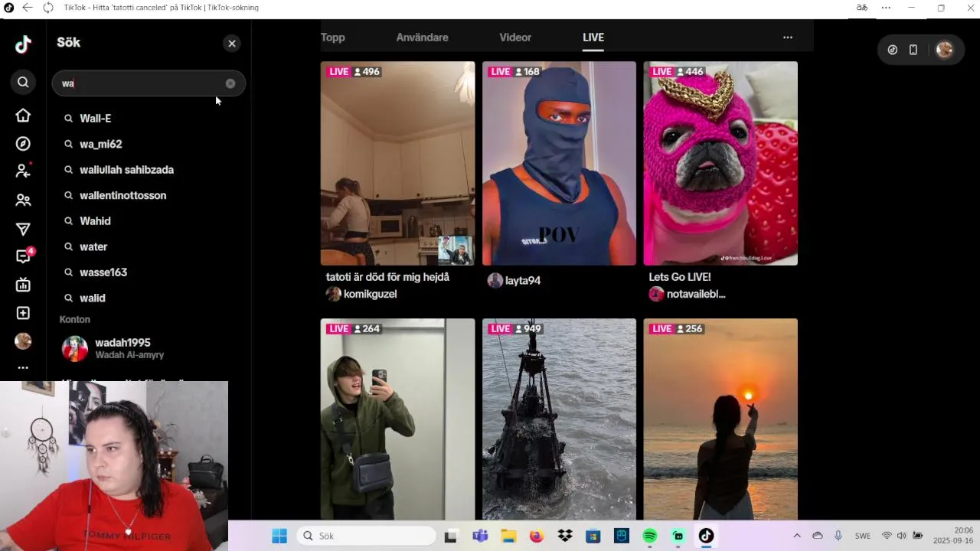
Task: Click the Upload plus icon in the sidebar
Action: coord(23,313)
